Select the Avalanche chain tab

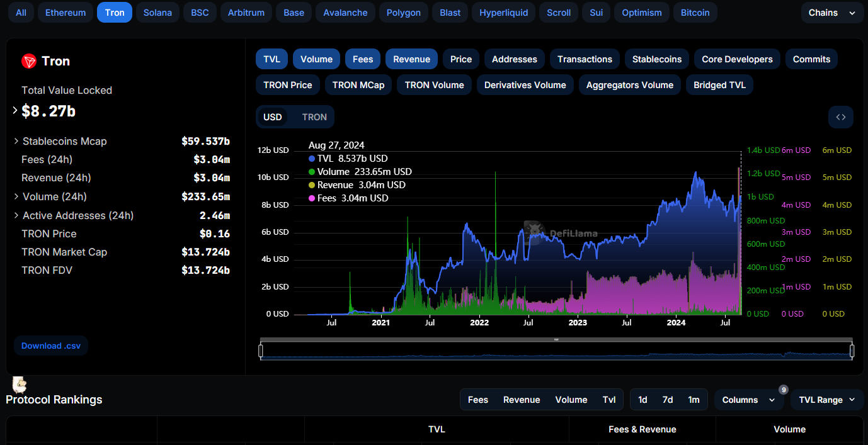click(x=345, y=13)
